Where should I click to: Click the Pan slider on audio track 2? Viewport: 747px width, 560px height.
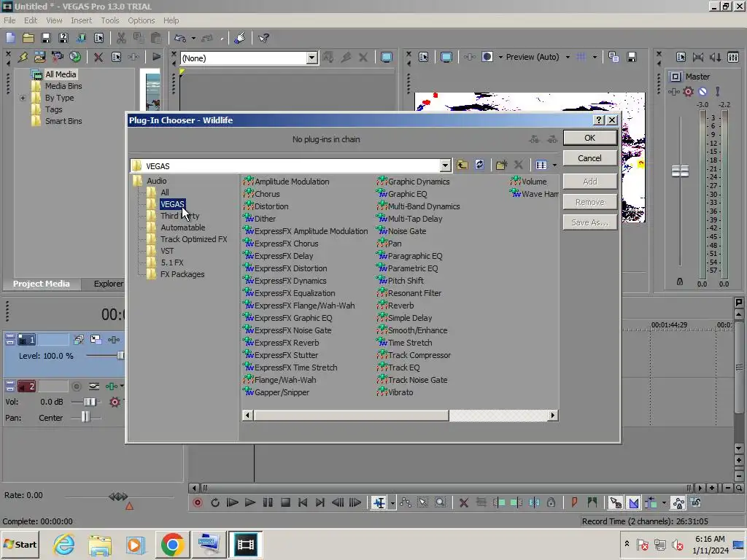85,418
